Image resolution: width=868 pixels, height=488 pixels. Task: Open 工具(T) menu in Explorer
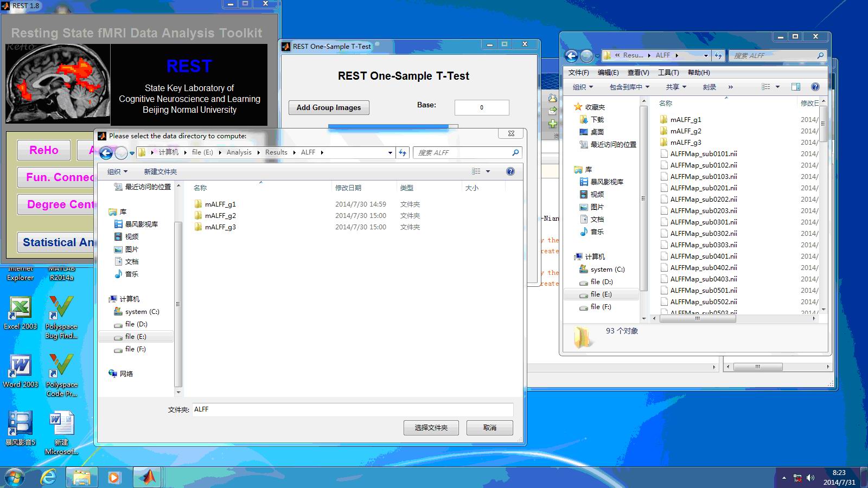click(668, 72)
